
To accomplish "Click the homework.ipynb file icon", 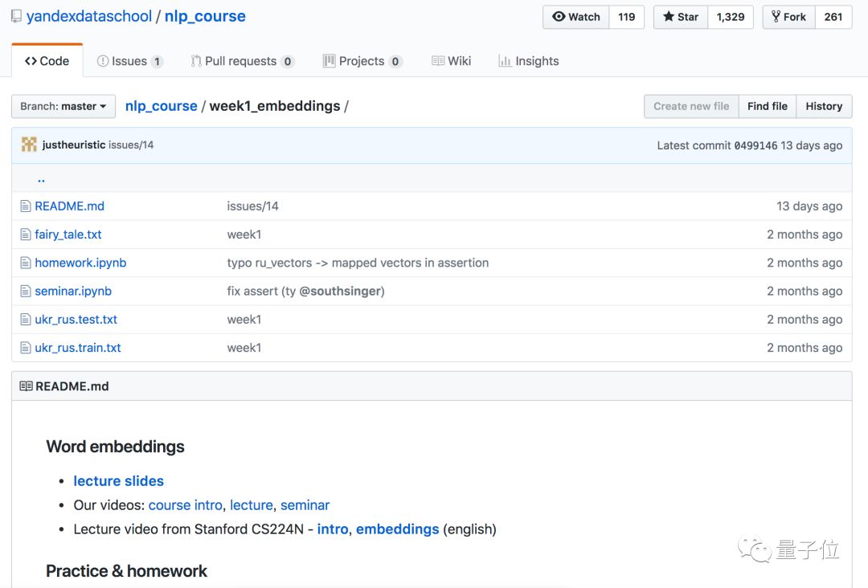I will [x=26, y=263].
